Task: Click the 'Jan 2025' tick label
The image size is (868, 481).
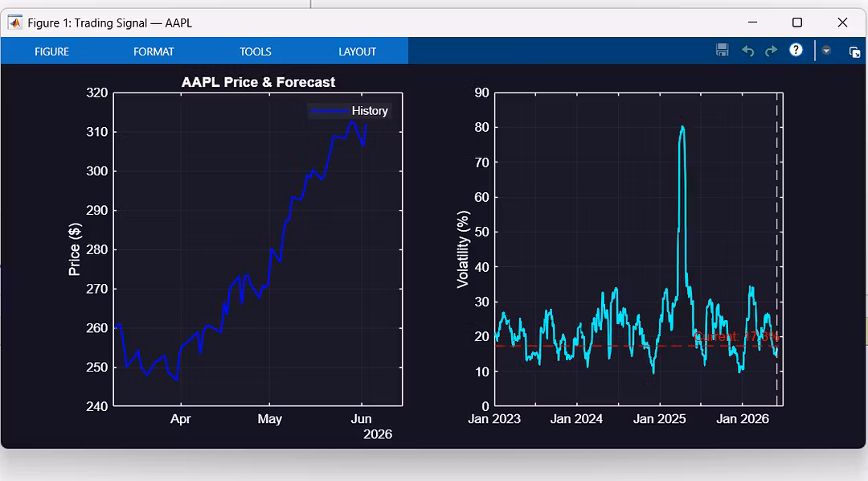Action: point(659,419)
